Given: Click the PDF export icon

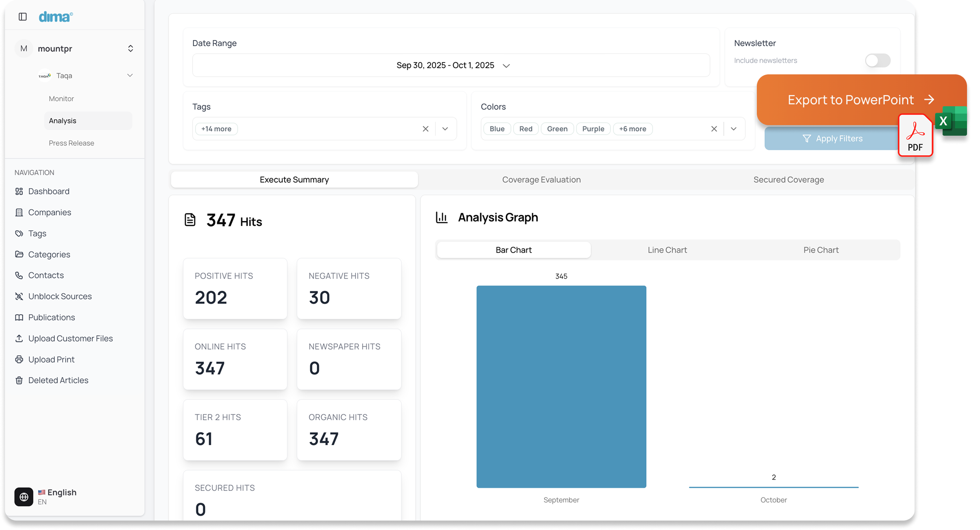Looking at the screenshot, I should (x=915, y=136).
